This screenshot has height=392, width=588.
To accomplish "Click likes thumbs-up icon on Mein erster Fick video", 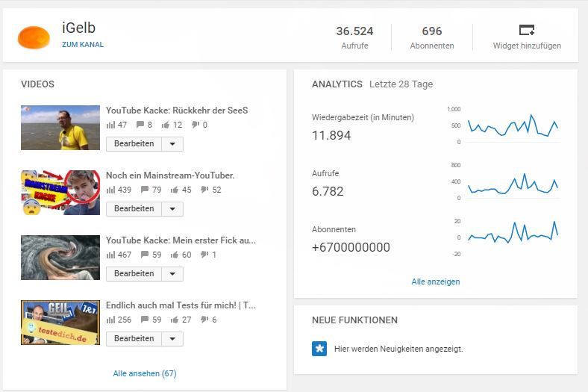I will [175, 255].
